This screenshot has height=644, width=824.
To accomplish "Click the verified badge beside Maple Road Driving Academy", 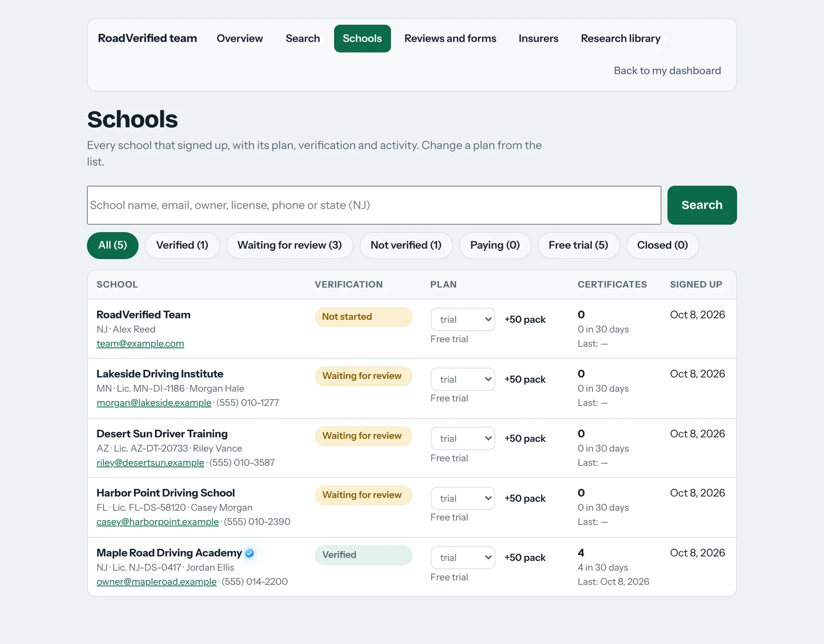I will click(x=249, y=553).
